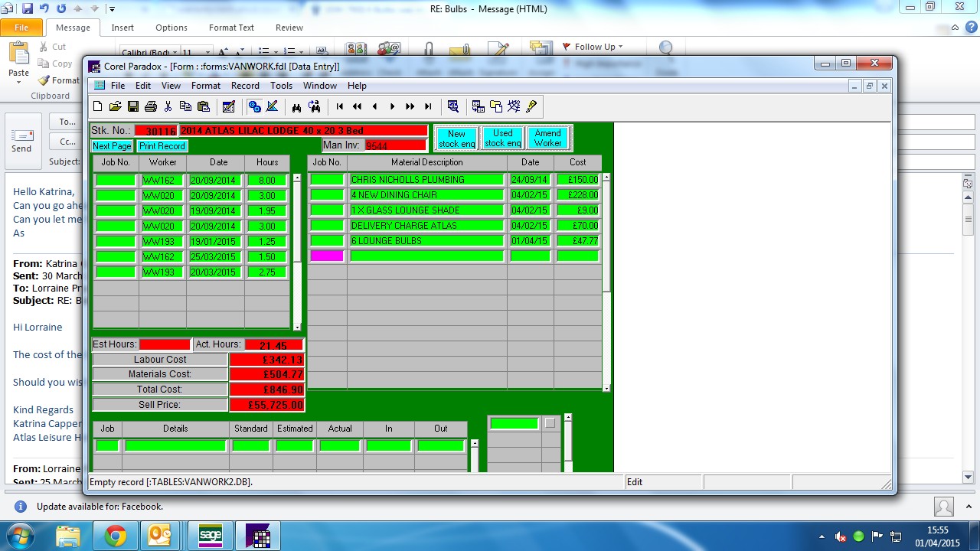Image resolution: width=980 pixels, height=551 pixels.
Task: Click the binoculars Locate Field Value icon
Action: (296, 106)
